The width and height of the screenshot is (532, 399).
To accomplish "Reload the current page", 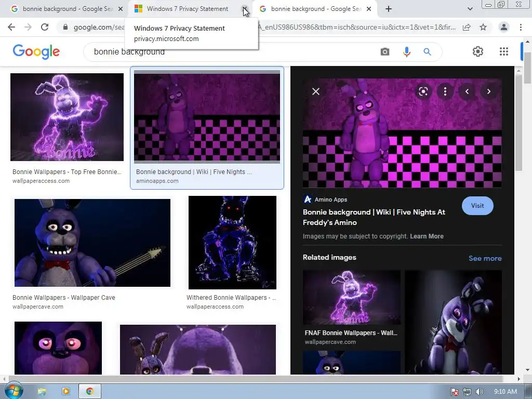I will [45, 27].
